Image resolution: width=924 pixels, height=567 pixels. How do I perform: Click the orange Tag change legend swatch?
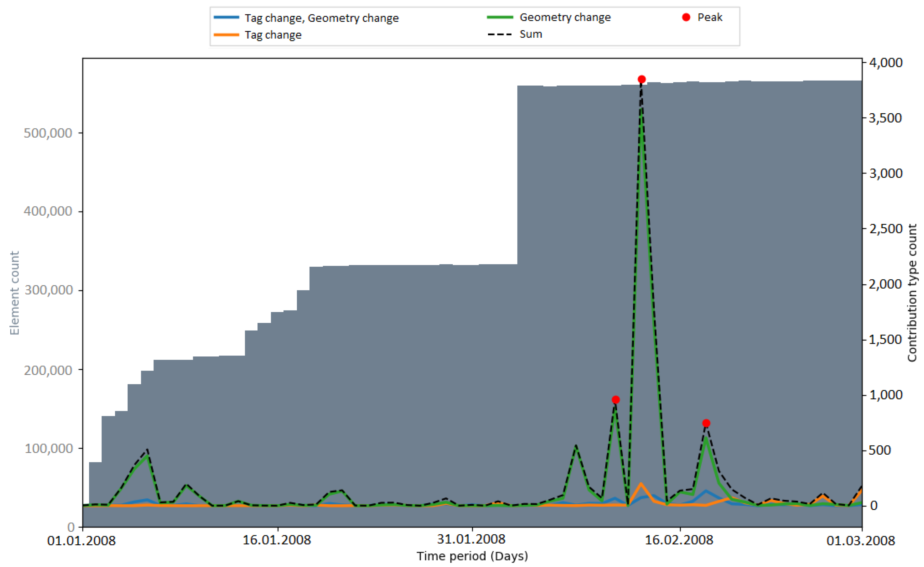226,35
